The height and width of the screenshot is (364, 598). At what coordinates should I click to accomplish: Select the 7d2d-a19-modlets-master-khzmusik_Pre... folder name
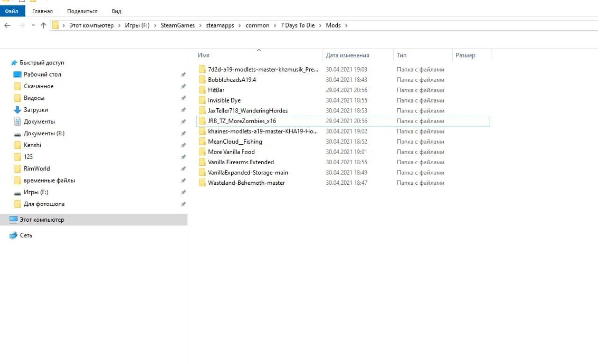[263, 70]
